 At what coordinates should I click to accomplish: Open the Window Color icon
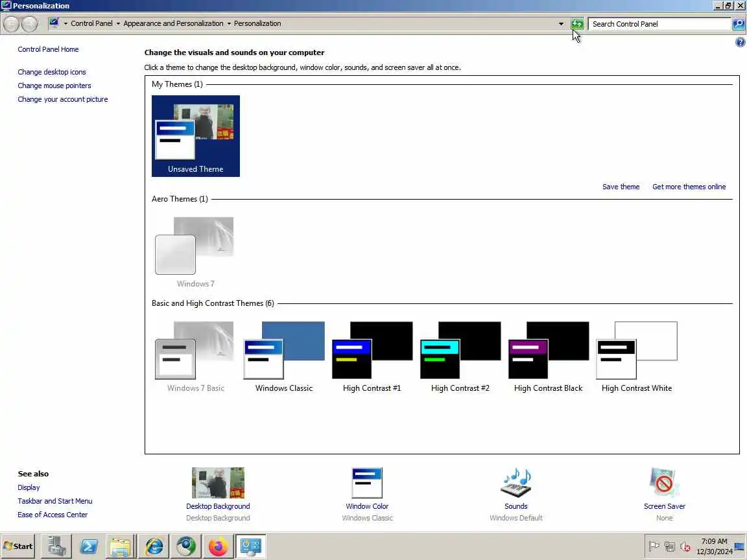(367, 483)
